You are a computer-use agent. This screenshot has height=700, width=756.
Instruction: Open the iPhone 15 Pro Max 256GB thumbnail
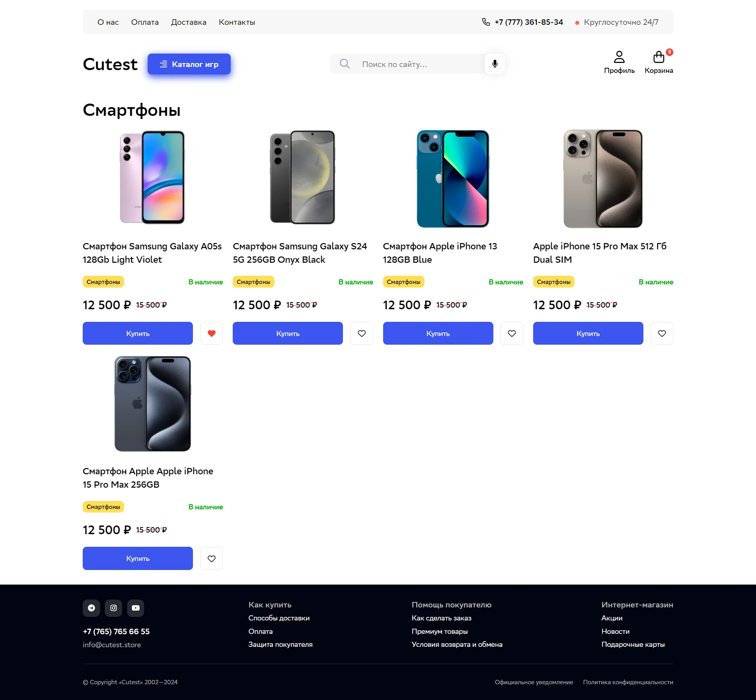tap(153, 404)
